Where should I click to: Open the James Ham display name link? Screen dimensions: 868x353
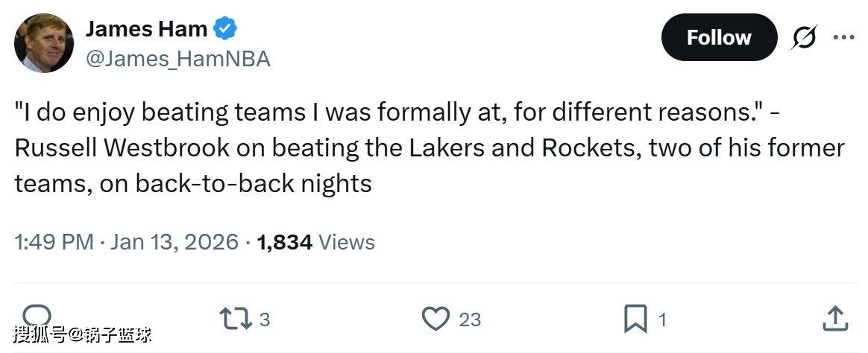146,29
